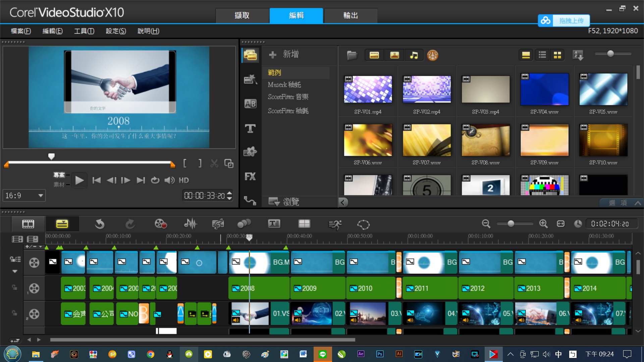Zoom out the timeline

pyautogui.click(x=486, y=224)
